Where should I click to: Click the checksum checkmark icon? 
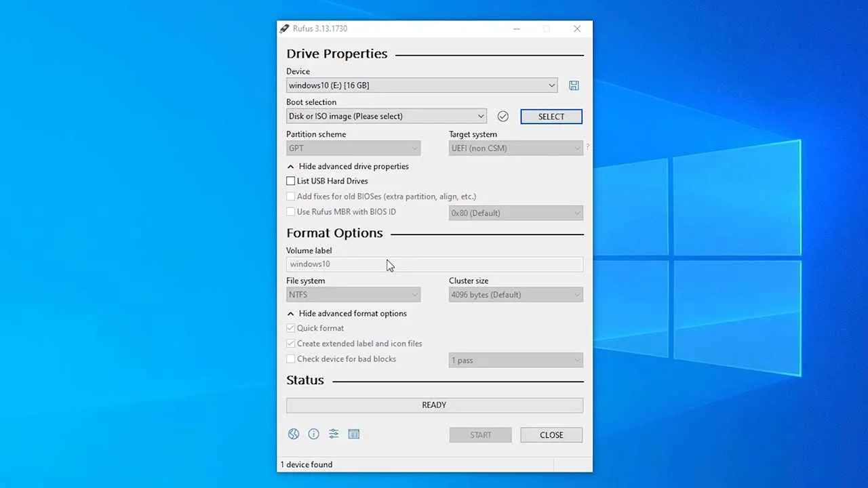502,117
